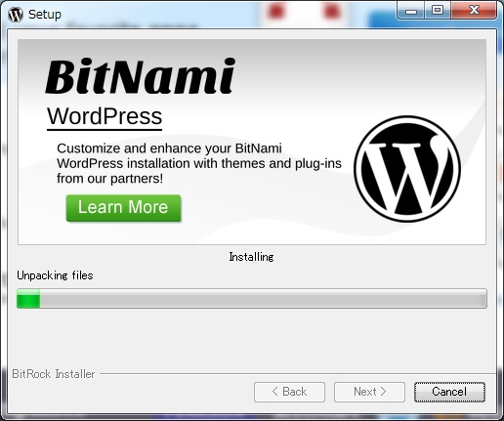Click the green Learn More button
Screen dimensions: 504x421
coord(123,208)
